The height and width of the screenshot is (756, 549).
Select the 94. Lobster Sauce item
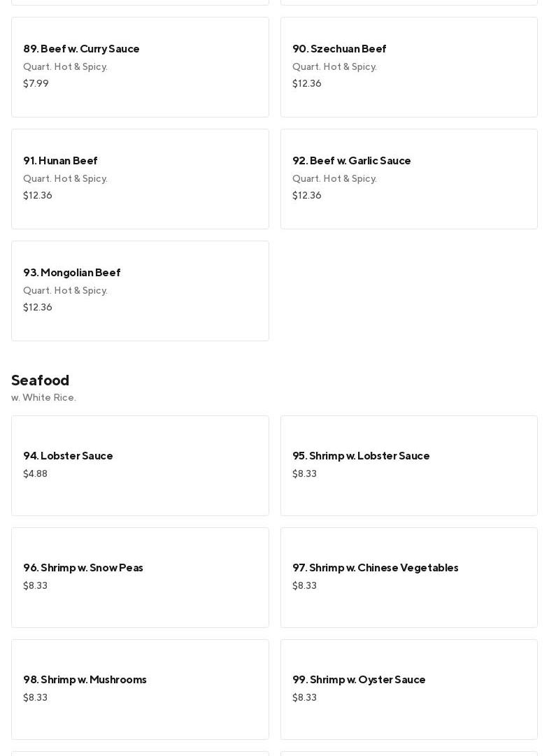pyautogui.click(x=68, y=456)
